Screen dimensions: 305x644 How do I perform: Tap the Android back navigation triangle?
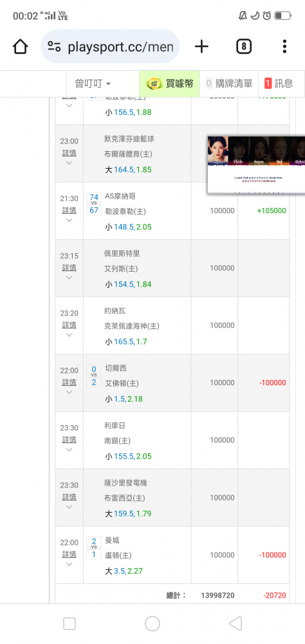tap(236, 623)
